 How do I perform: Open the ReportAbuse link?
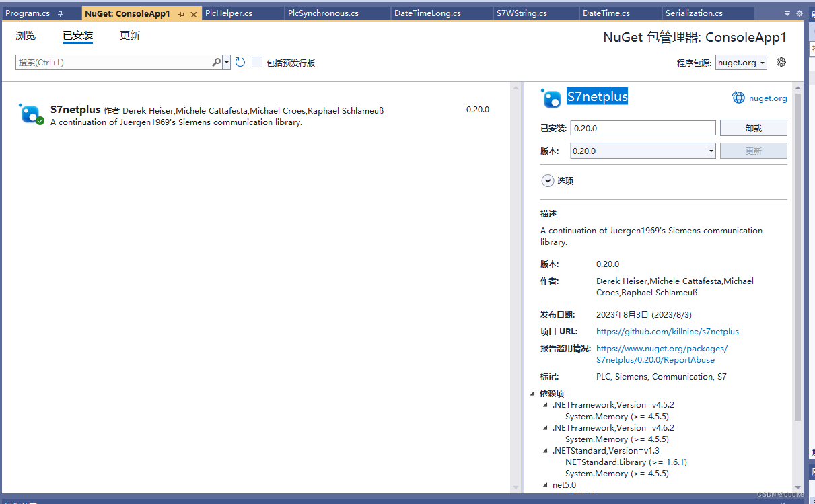662,354
